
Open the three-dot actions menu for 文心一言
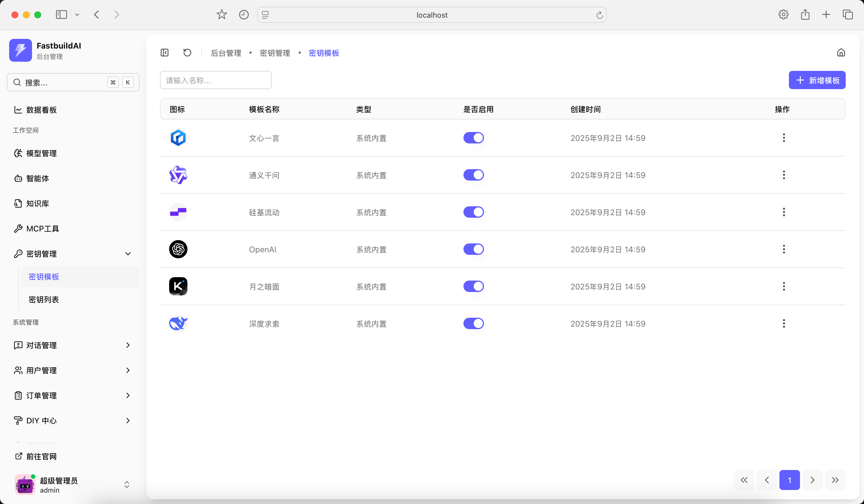coord(784,138)
